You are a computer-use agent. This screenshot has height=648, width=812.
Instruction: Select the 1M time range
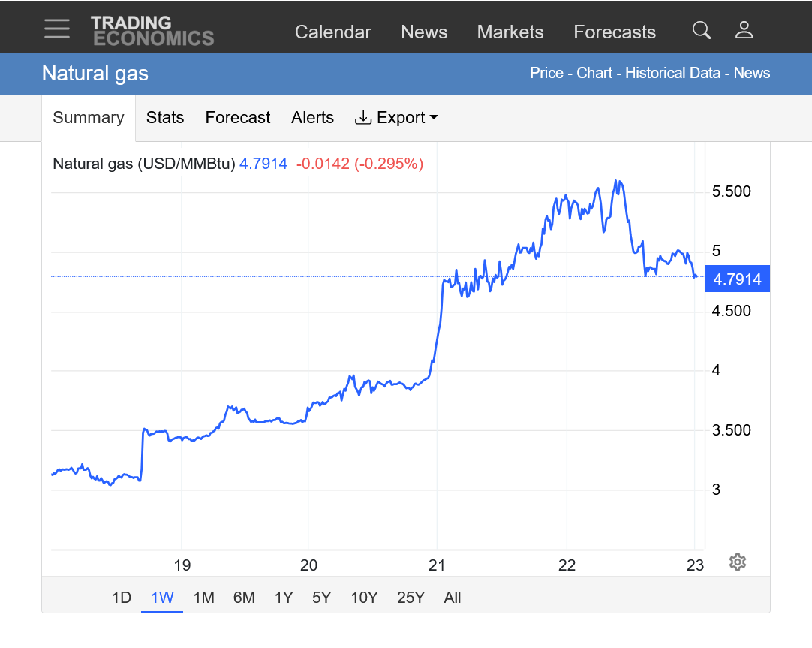point(203,598)
